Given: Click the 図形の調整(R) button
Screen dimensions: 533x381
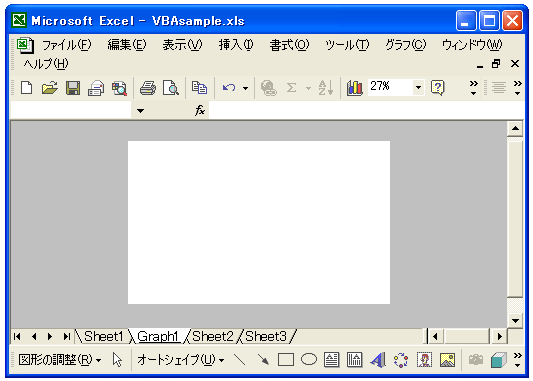Looking at the screenshot, I should pos(59,360).
